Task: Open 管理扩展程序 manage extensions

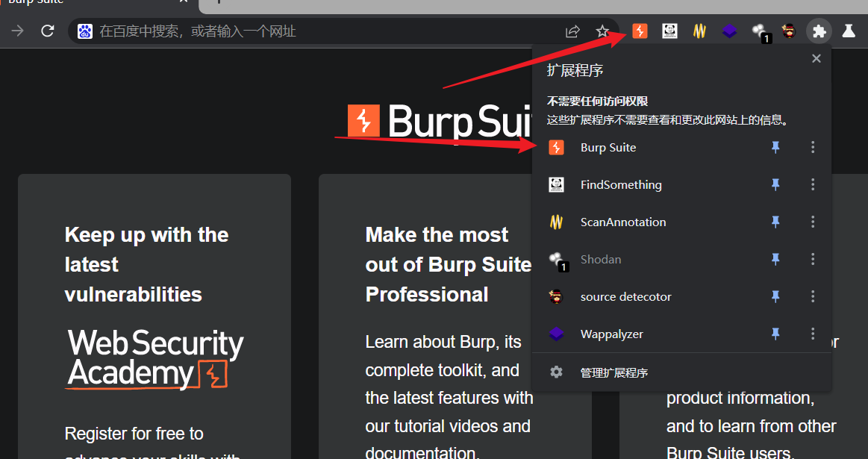Action: (681, 372)
